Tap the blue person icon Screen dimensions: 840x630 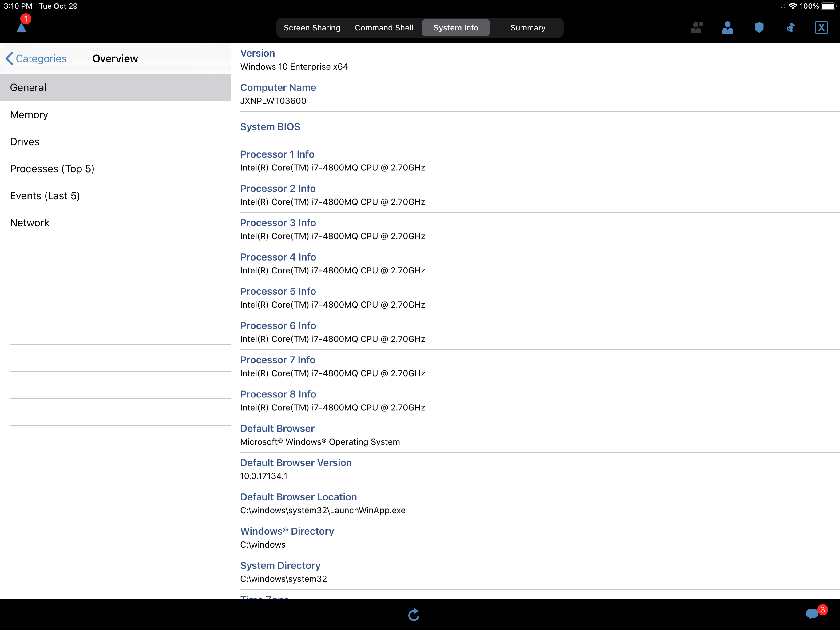tap(727, 27)
